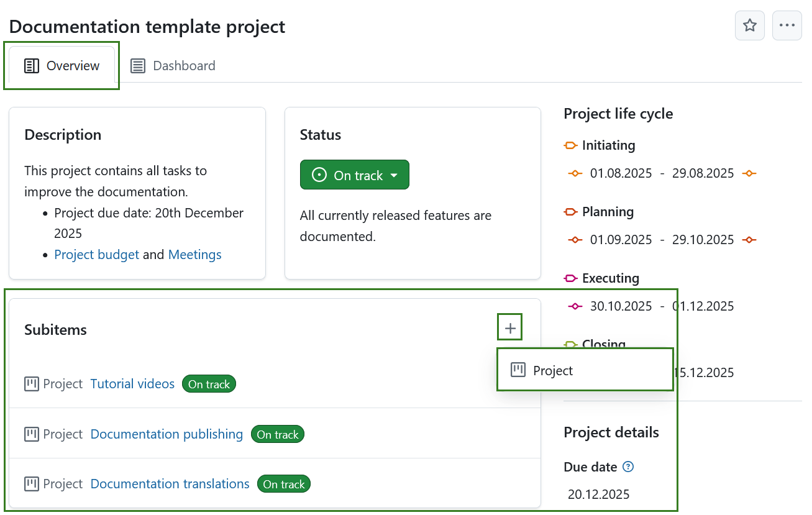Star the Documentation template project

[x=749, y=25]
